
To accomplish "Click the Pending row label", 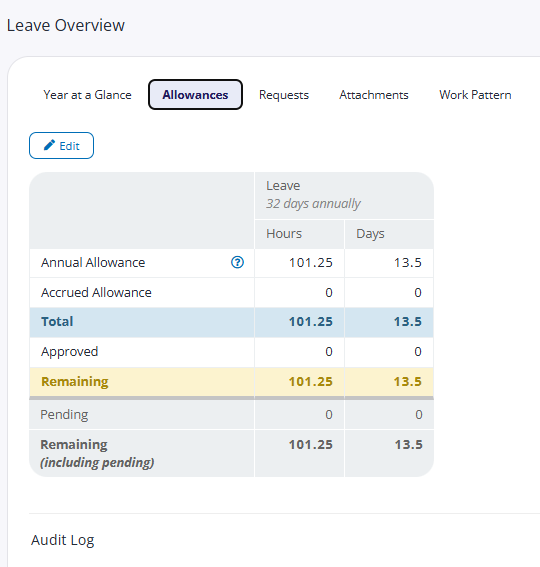I will [x=64, y=414].
